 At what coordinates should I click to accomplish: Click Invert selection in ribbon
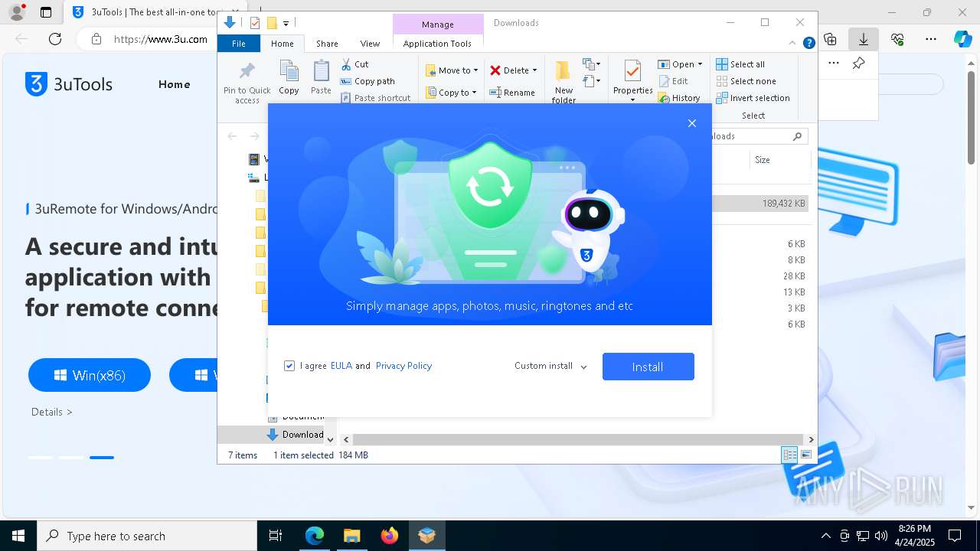pos(753,98)
